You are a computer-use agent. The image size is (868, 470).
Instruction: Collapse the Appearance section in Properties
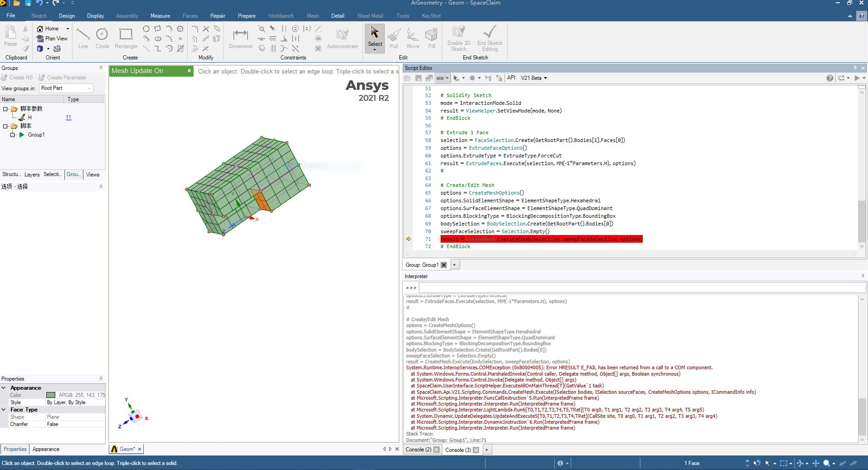tap(4, 388)
